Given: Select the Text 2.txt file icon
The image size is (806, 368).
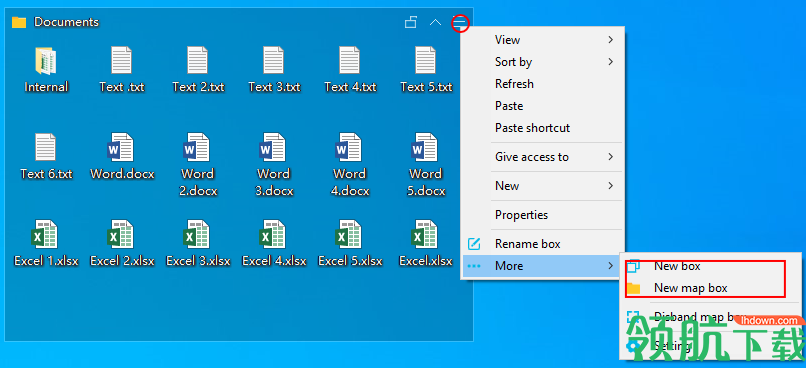Looking at the screenshot, I should tap(198, 60).
